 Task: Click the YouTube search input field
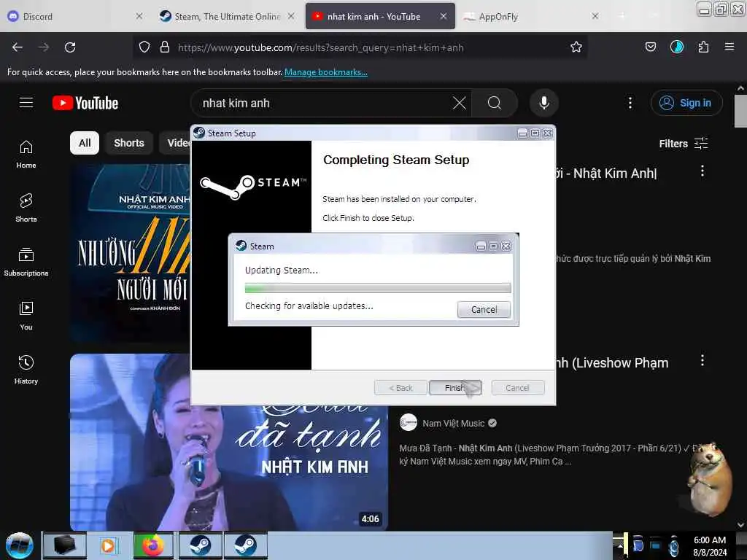pos(324,103)
